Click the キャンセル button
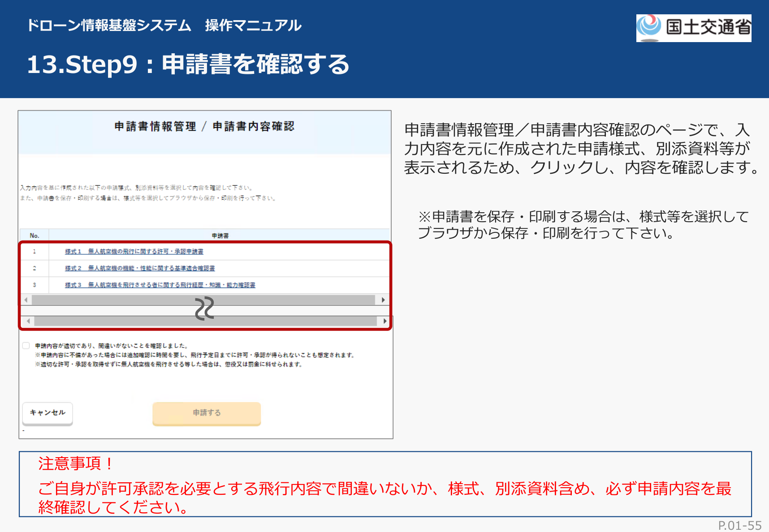 [x=48, y=413]
